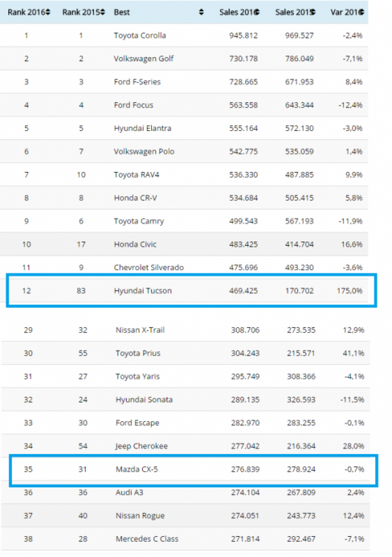Sort table by Rank 2016 column arrows
Image resolution: width=392 pixels, height=557 pixels.
pos(48,12)
